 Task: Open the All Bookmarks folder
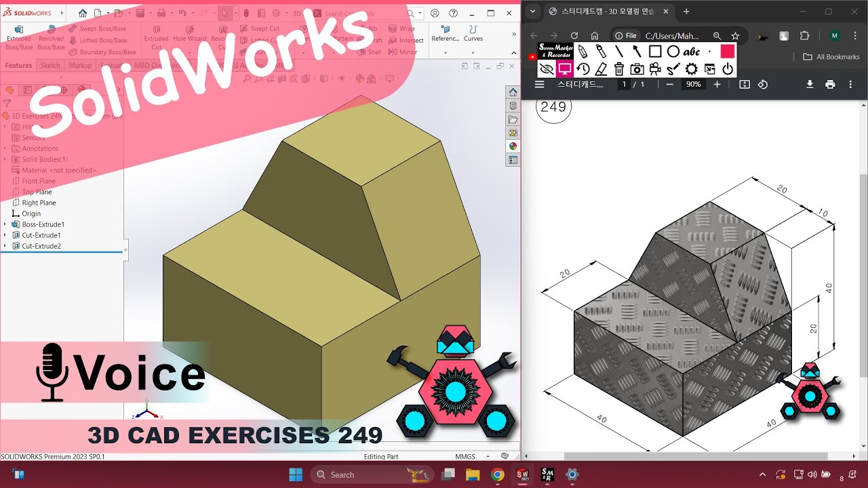(831, 57)
